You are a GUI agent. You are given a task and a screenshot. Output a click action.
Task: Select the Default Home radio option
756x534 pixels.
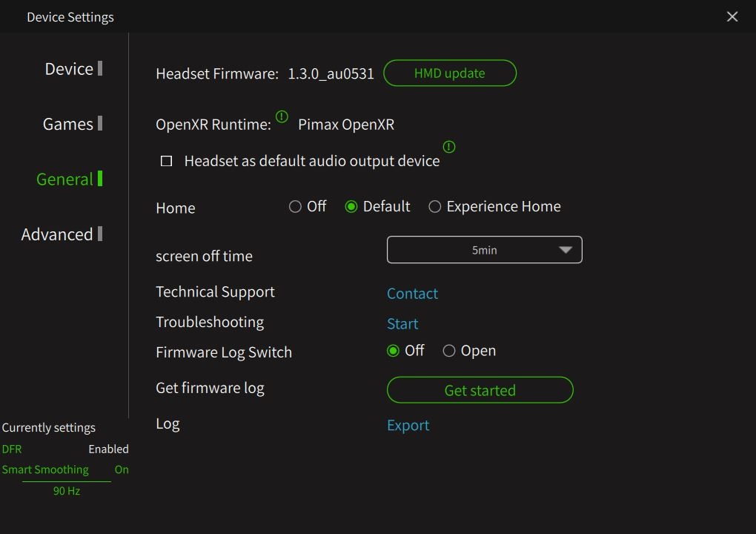point(351,207)
